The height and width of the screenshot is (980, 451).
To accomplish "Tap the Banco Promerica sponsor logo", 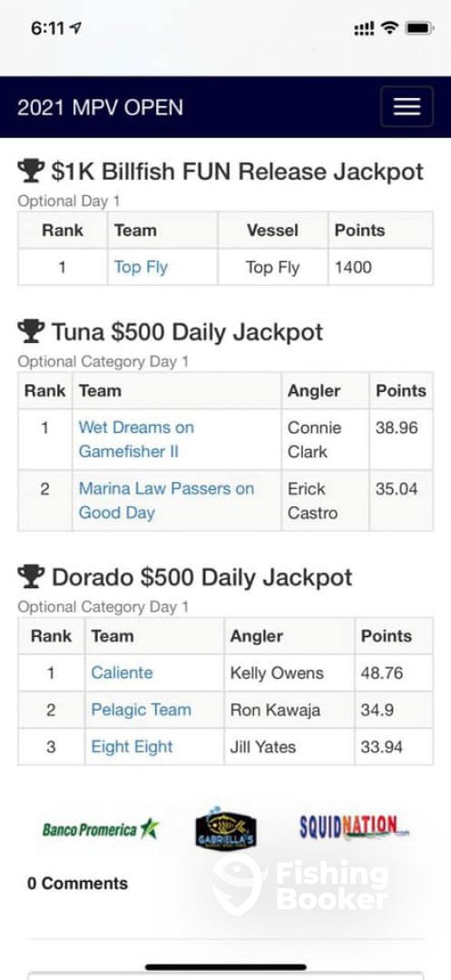I will click(x=101, y=829).
